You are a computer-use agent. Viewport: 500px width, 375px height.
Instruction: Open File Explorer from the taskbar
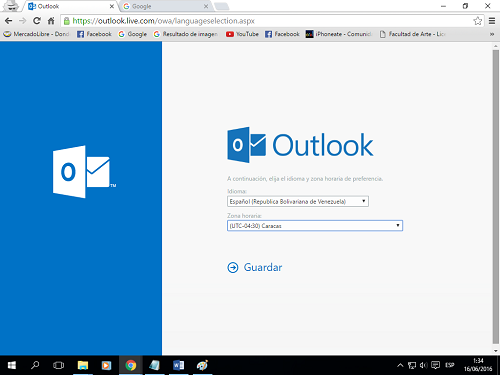coord(83,365)
